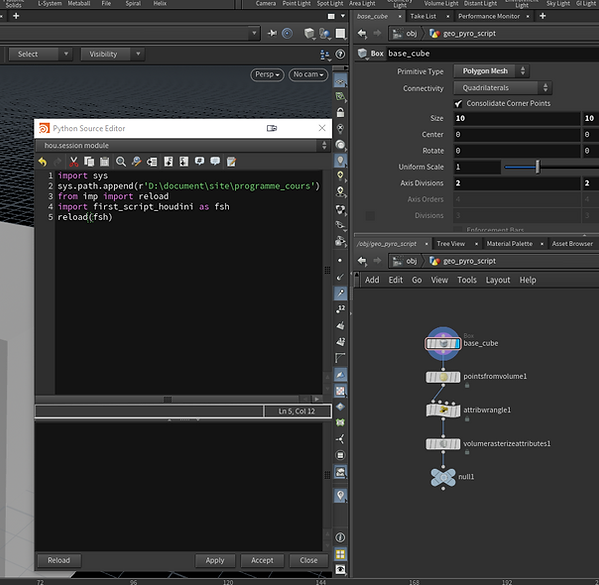Open the No cam camera dropdown
Screen dimensions: 599x585
coord(308,75)
